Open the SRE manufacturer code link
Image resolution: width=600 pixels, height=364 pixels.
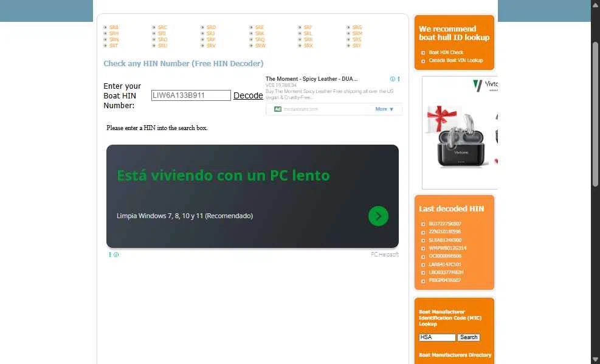[x=260, y=27]
